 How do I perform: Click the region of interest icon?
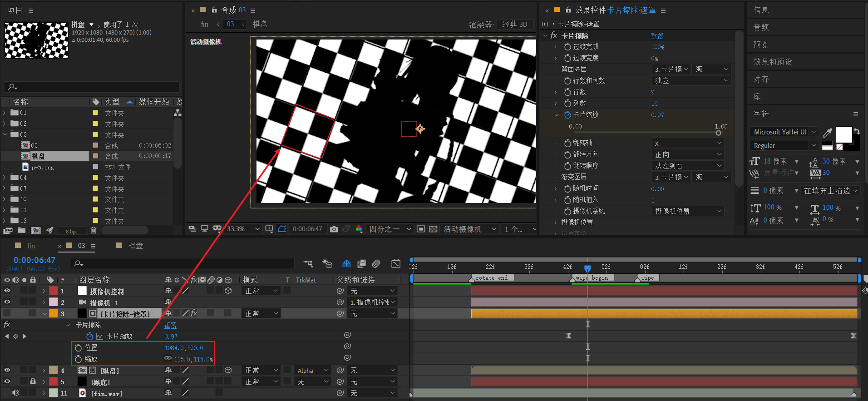coord(421,229)
